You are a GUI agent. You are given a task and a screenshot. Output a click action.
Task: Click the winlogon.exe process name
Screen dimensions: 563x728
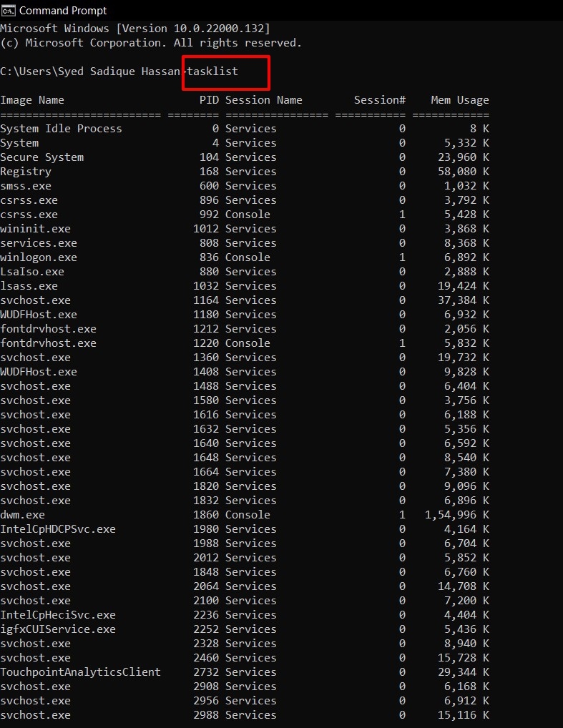pos(39,257)
